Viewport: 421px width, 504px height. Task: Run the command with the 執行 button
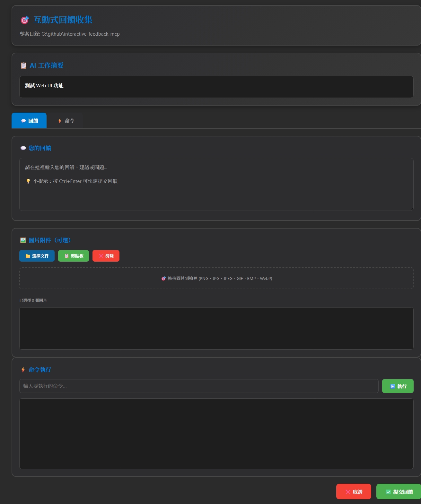(x=398, y=386)
